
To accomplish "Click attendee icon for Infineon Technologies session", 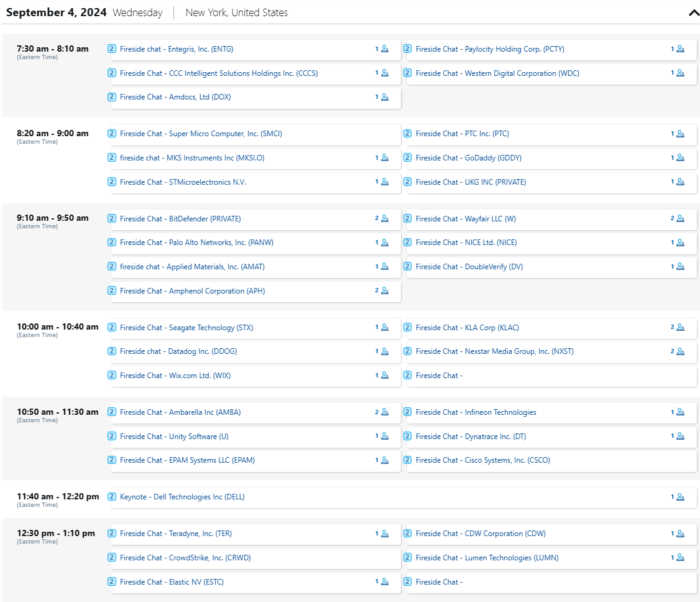I will (680, 412).
